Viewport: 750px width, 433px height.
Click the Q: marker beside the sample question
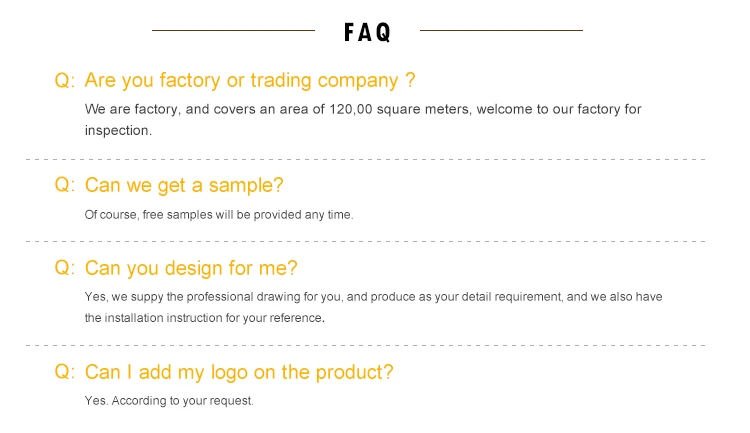tap(65, 185)
